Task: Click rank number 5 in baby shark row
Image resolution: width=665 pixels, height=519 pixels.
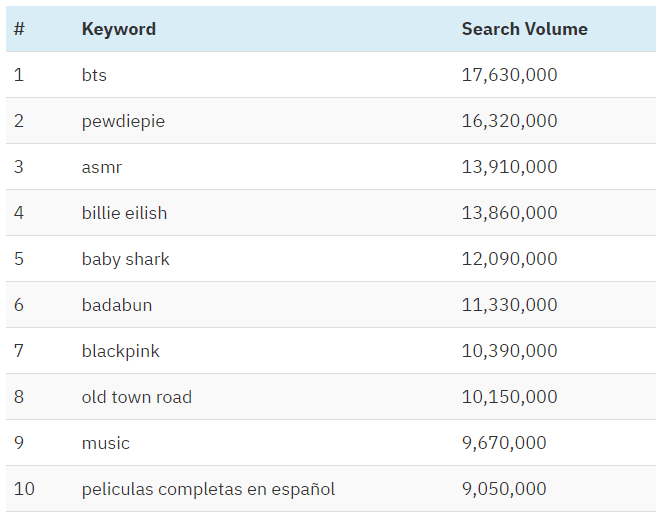Action: (x=19, y=259)
